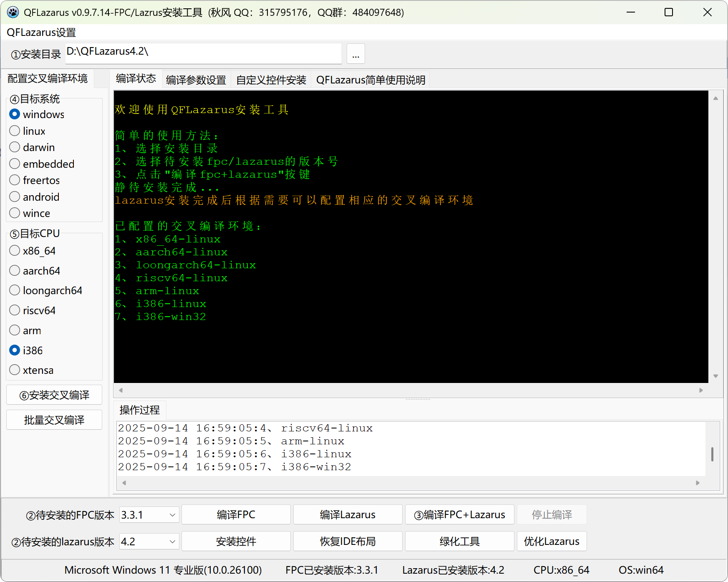Screen dimensions: 728x582
Task: Click the install directory path input field
Action: click(203, 53)
